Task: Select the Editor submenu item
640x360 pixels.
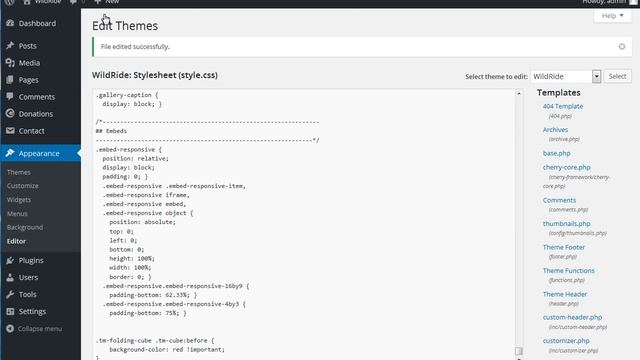Action: click(x=16, y=241)
